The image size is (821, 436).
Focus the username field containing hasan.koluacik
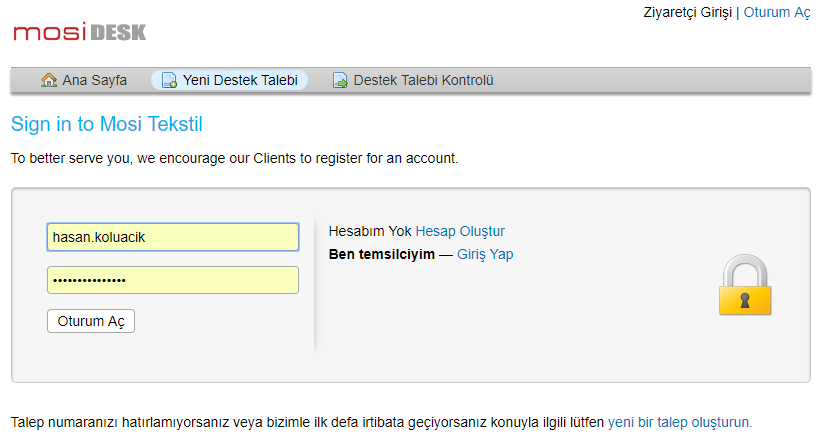(x=173, y=237)
